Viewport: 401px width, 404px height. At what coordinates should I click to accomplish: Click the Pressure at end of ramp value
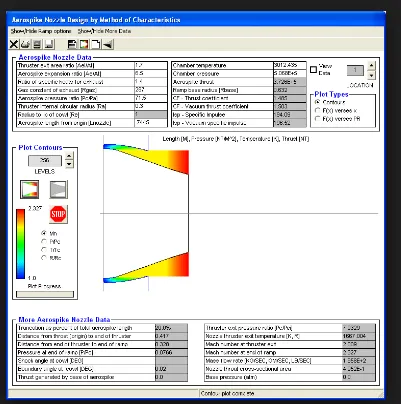tap(171, 352)
